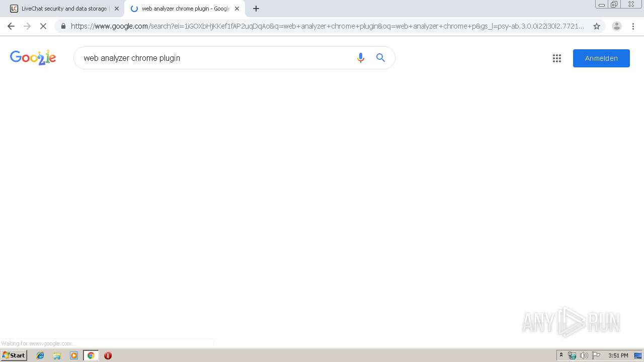Open Chrome's three-dot menu
Image resolution: width=644 pixels, height=362 pixels.
click(633, 26)
